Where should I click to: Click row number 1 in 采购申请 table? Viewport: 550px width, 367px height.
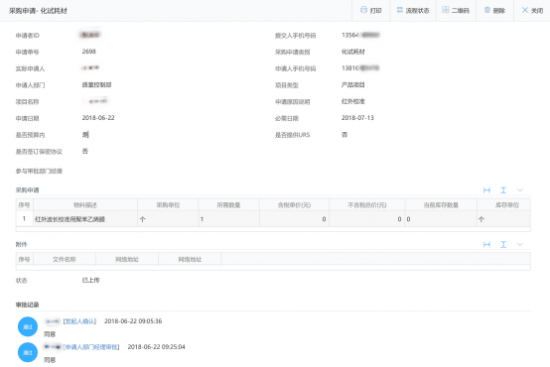(24, 219)
